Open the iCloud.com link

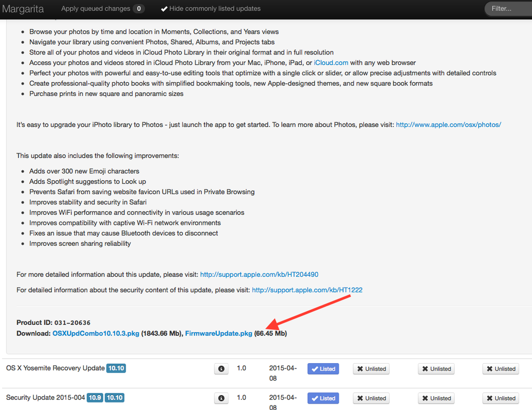(331, 63)
